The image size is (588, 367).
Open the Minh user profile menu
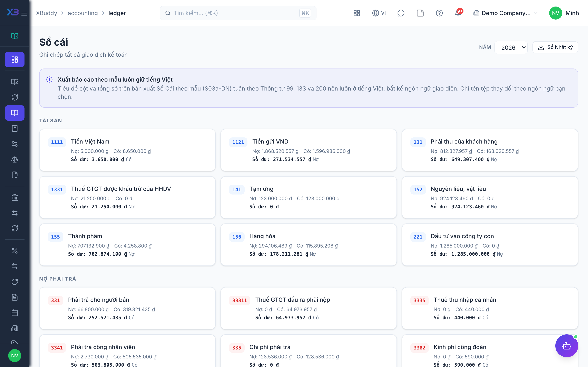564,13
